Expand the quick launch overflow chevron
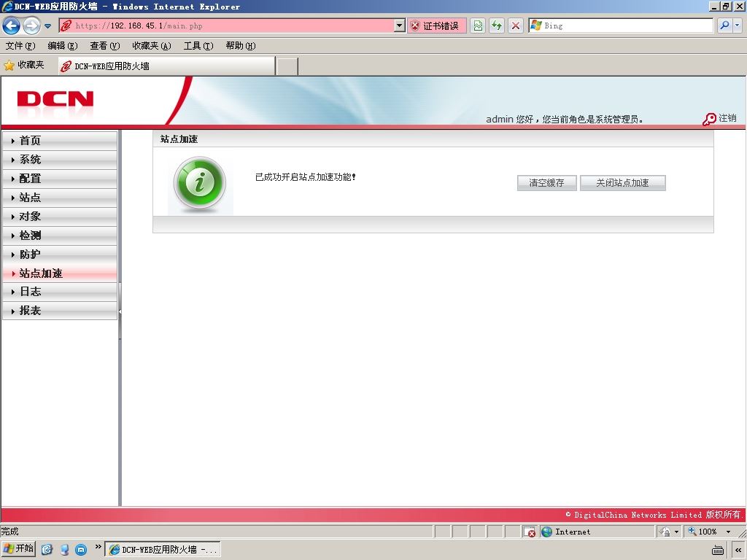The height and width of the screenshot is (560, 747). (98, 547)
